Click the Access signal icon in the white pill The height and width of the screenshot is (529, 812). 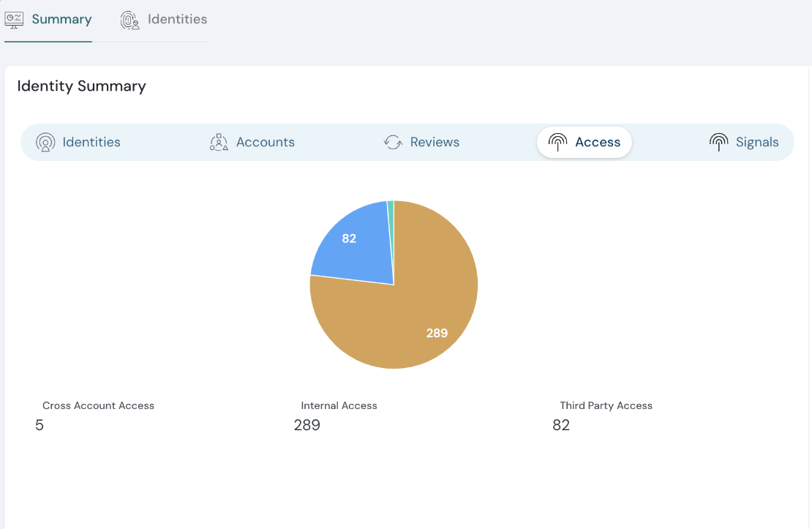pyautogui.click(x=557, y=142)
